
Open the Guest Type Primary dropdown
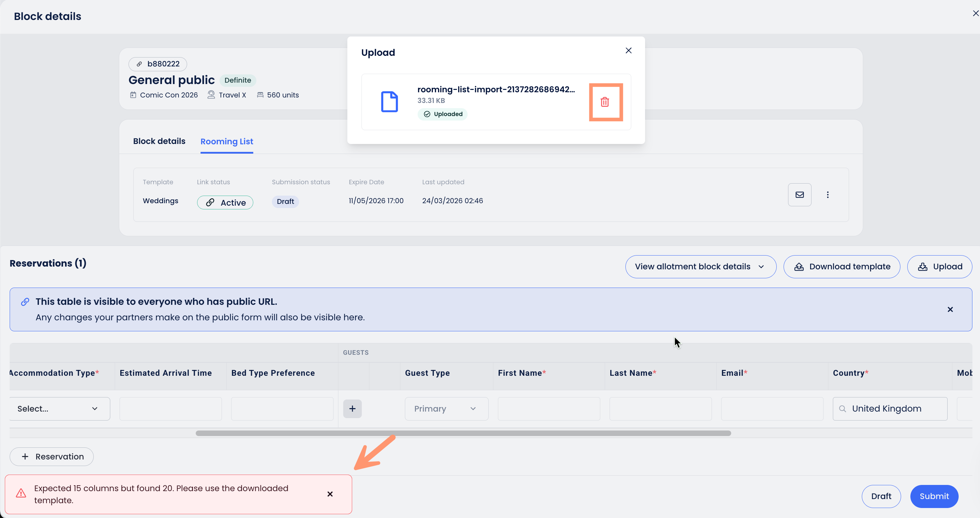pyautogui.click(x=446, y=408)
